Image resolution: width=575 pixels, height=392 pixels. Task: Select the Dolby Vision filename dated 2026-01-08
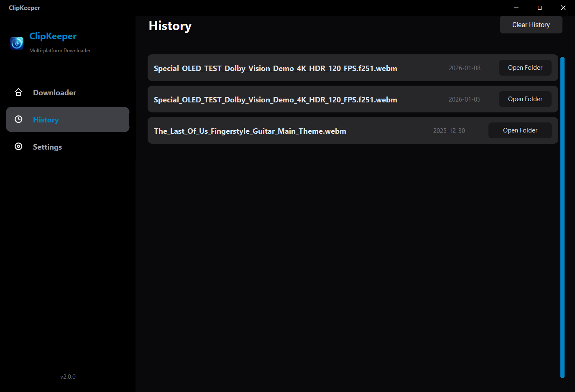point(275,69)
